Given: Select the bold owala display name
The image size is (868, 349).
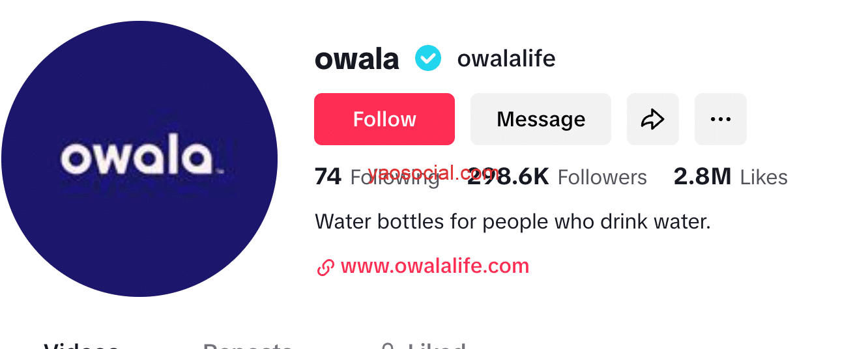Looking at the screenshot, I should coord(356,59).
